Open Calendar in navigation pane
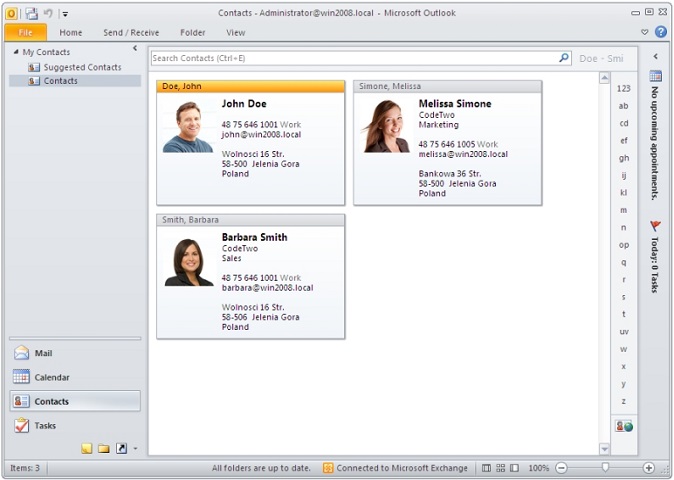The width and height of the screenshot is (674, 480). point(75,377)
